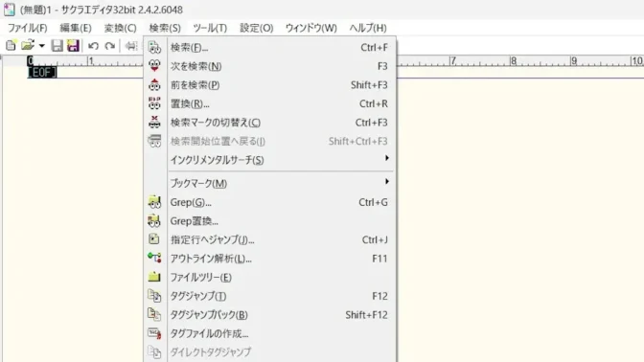
Task: Open the ツール(T) menu
Action: point(210,28)
